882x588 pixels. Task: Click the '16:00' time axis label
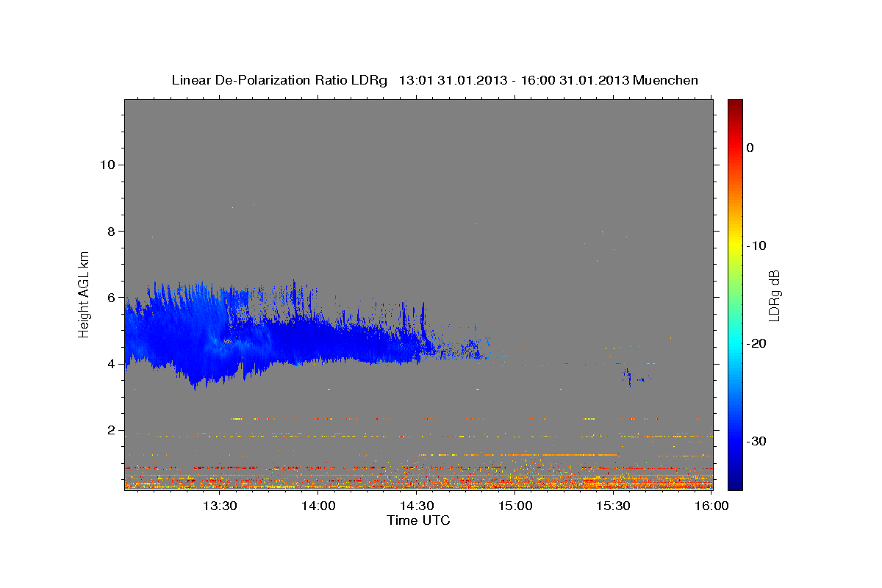(711, 506)
